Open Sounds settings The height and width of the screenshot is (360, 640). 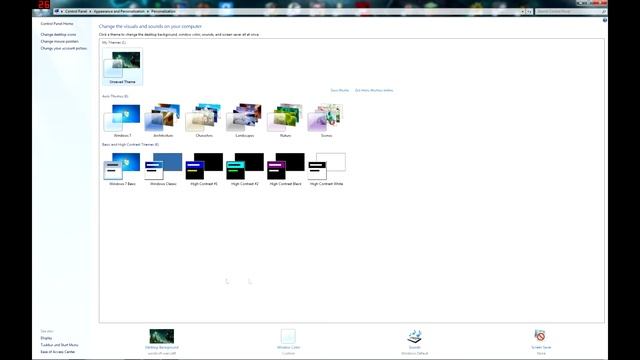[x=415, y=342]
